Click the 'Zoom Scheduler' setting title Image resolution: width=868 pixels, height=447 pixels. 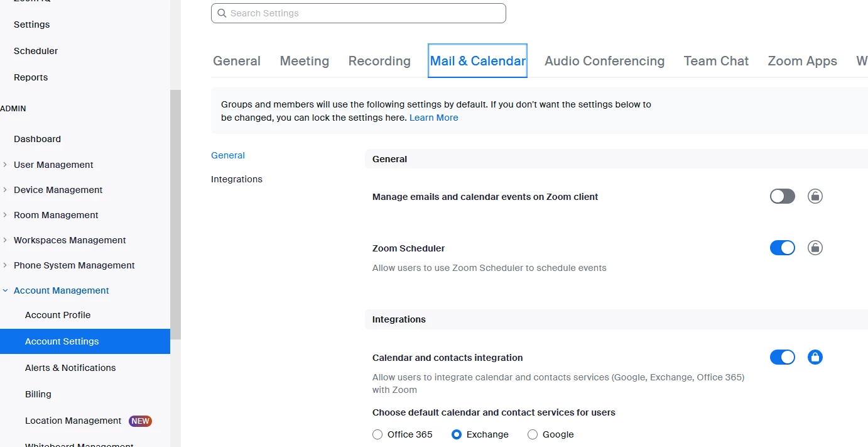point(408,248)
